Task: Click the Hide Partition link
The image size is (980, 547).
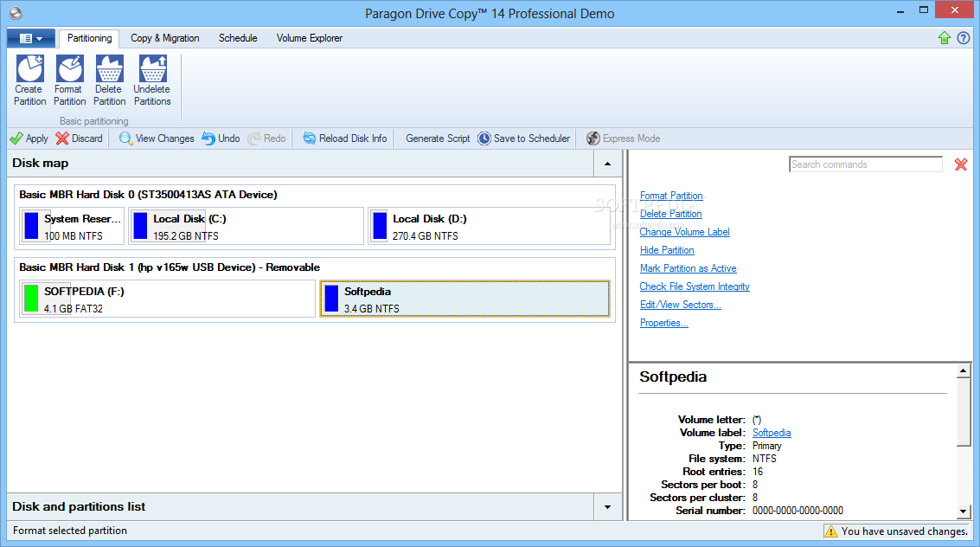Action: pos(667,250)
